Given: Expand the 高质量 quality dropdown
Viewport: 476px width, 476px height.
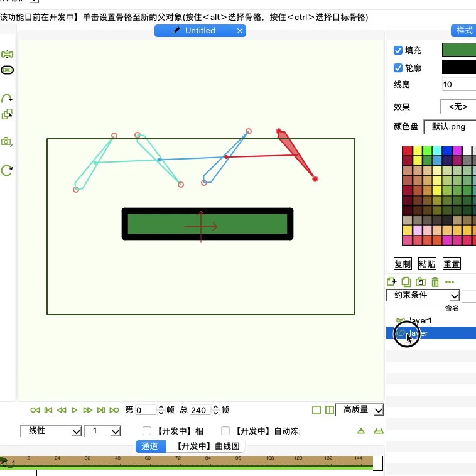Looking at the screenshot, I should click(360, 410).
